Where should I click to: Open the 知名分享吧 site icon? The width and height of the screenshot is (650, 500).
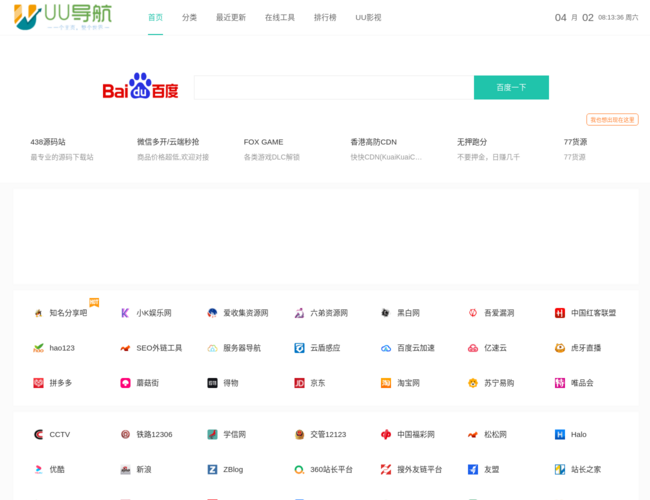39,313
